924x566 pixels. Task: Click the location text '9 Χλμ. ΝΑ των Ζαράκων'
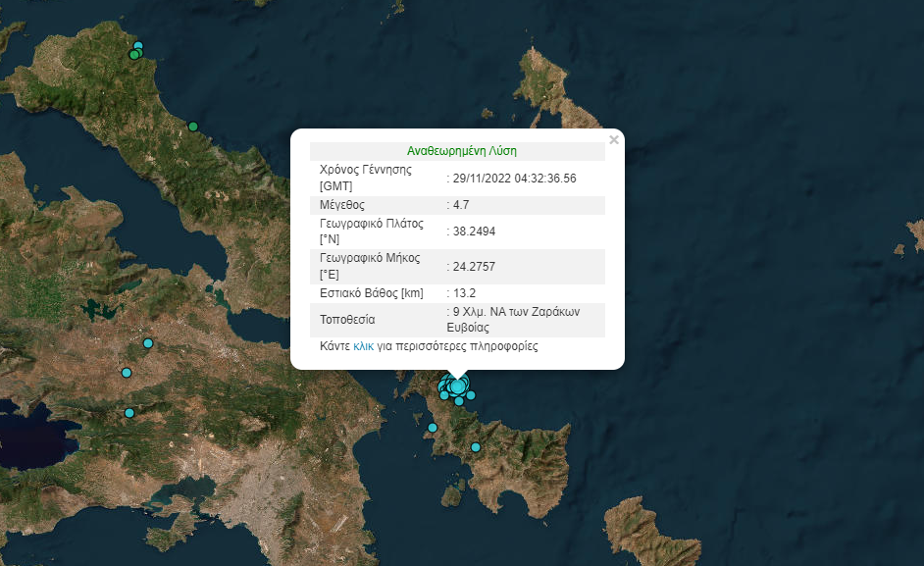click(x=516, y=312)
